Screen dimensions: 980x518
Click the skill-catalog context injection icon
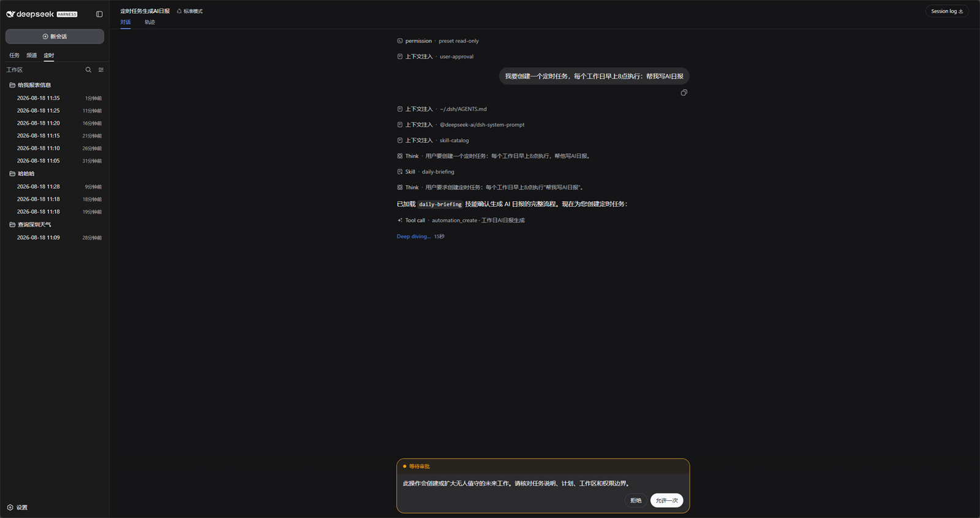coord(400,140)
